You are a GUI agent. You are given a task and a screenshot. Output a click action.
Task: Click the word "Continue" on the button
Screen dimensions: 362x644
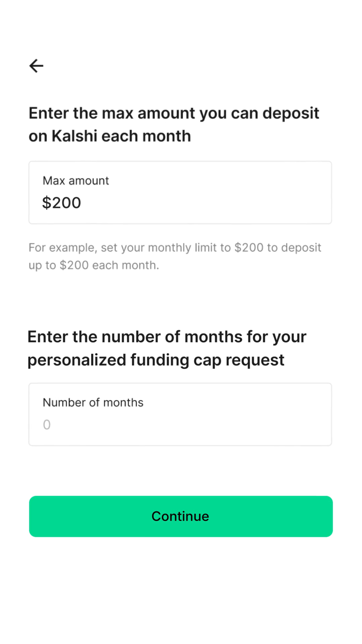pyautogui.click(x=180, y=516)
